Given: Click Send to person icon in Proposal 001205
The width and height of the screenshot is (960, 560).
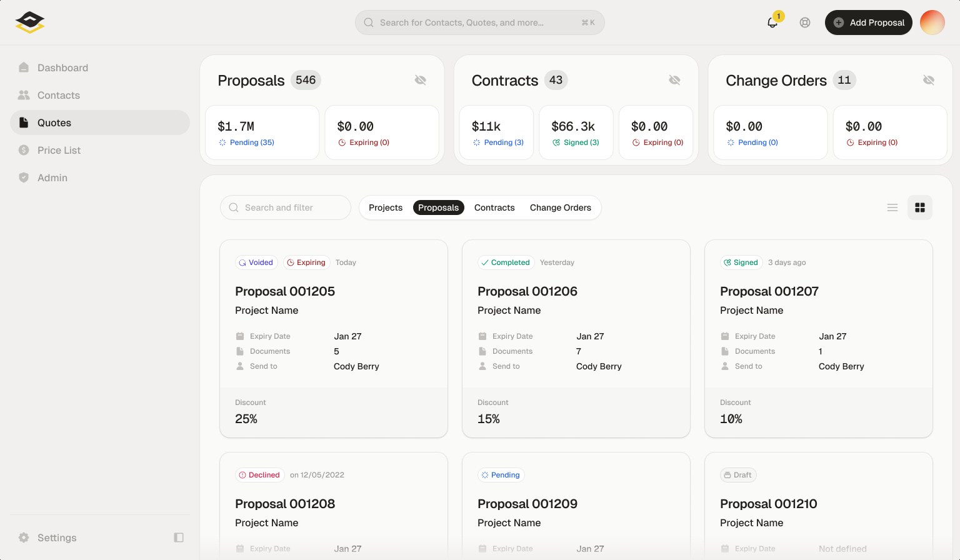Looking at the screenshot, I should (240, 366).
